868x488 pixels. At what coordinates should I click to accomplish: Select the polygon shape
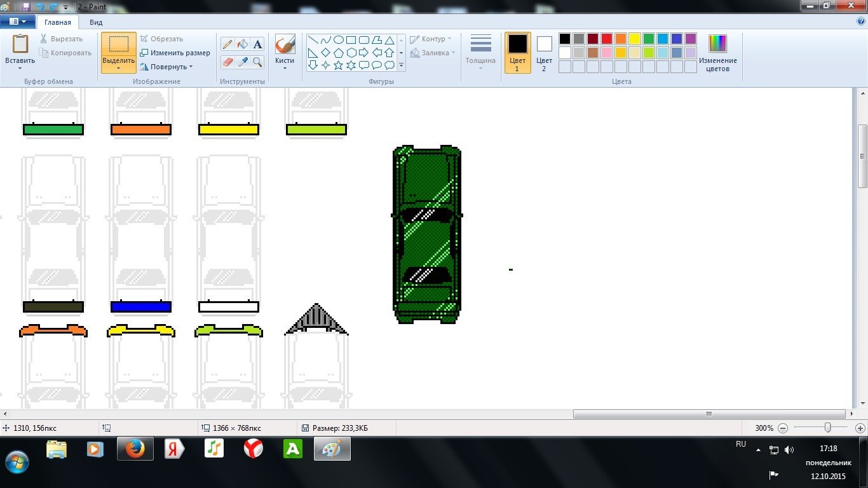(376, 39)
